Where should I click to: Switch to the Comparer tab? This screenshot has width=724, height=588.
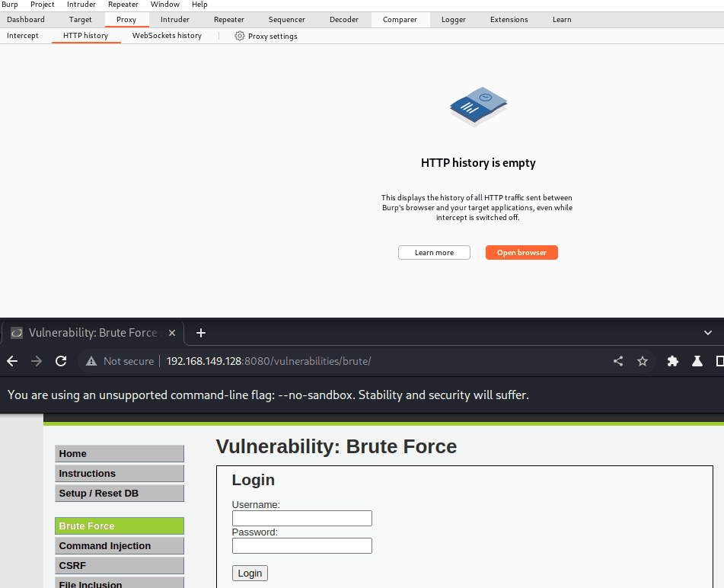tap(400, 19)
